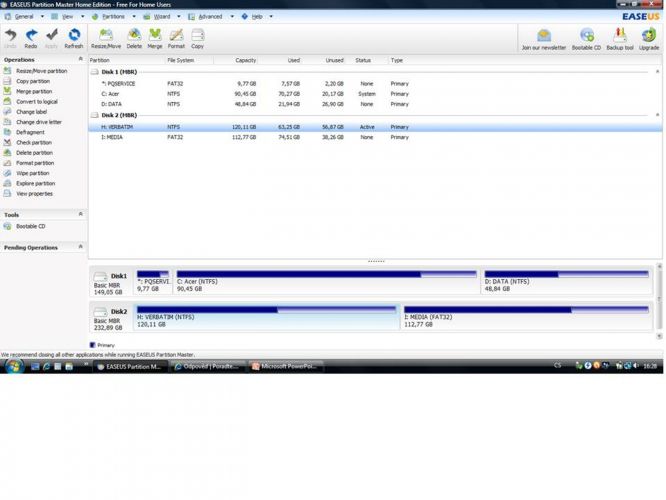
Task: Select the PQSERVICE partition row
Action: pyautogui.click(x=375, y=84)
